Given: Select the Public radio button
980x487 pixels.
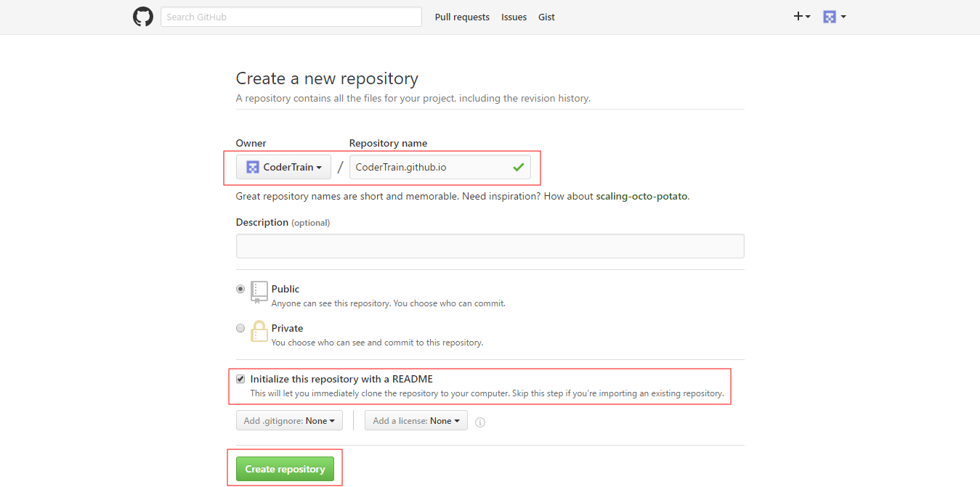Looking at the screenshot, I should tap(240, 289).
